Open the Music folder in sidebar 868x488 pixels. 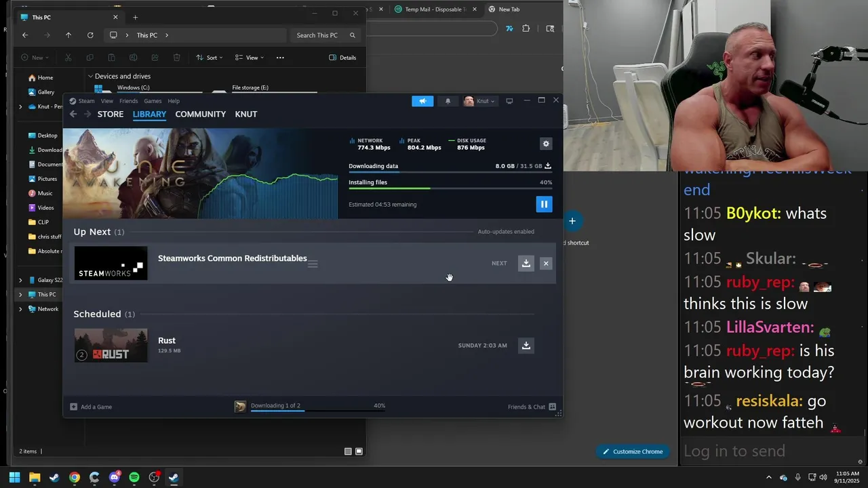pyautogui.click(x=41, y=193)
